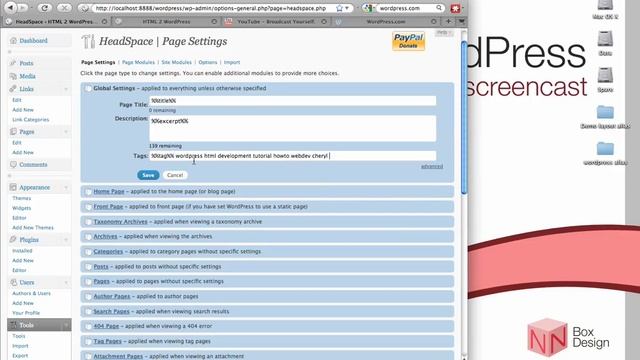Click the Plugins icon in sidebar

[x=13, y=239]
